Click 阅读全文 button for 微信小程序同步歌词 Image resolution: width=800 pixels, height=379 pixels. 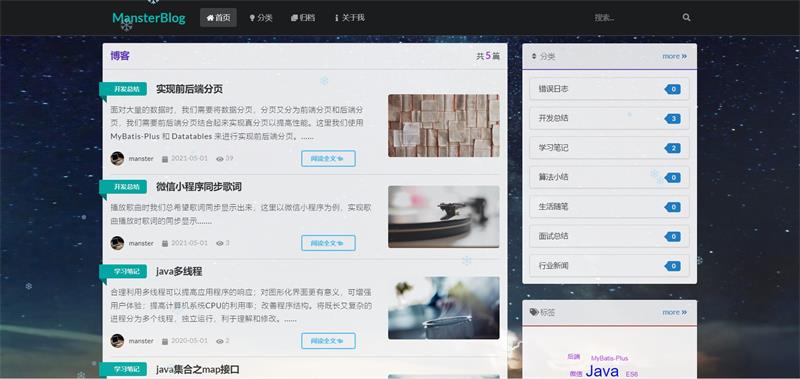(x=328, y=243)
